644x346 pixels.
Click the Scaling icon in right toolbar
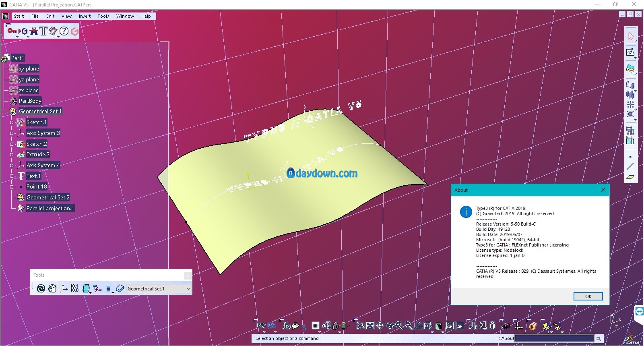tap(630, 114)
